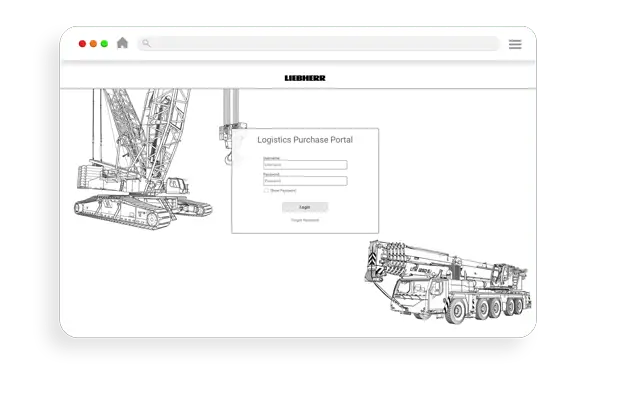Click the Liebherr logo in the header

(x=305, y=78)
